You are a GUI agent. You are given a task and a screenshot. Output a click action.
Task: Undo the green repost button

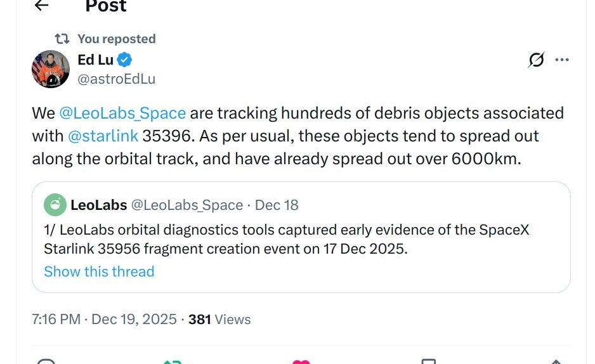pos(173,362)
